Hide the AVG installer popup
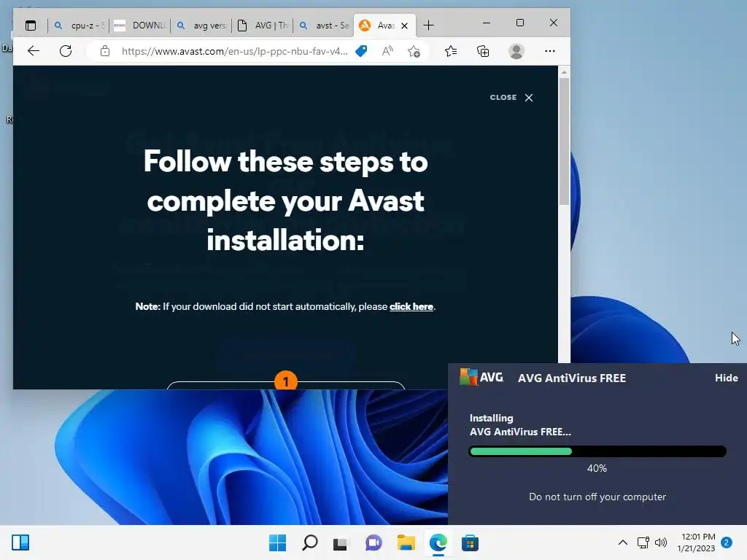The width and height of the screenshot is (747, 560). tap(726, 378)
